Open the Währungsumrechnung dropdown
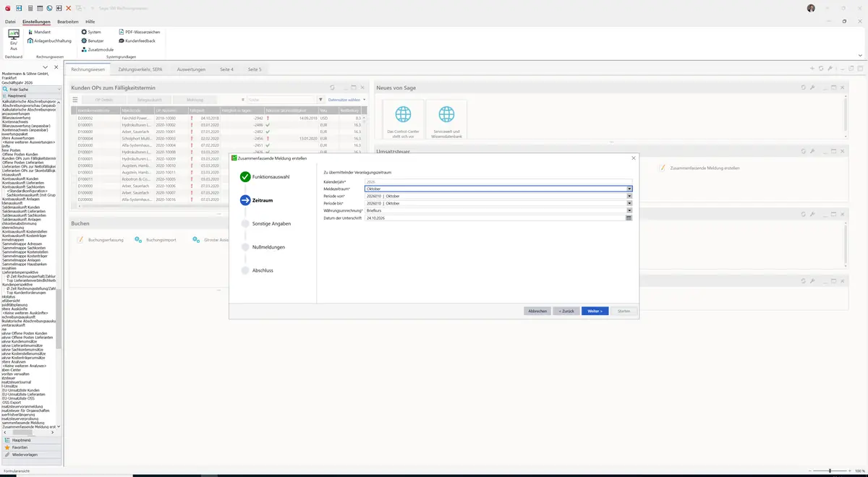 point(629,210)
